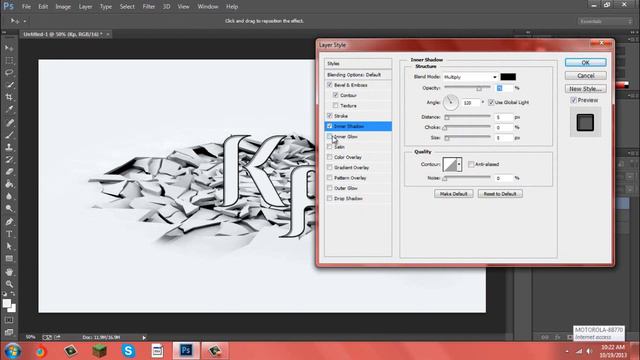Image resolution: width=640 pixels, height=360 pixels.
Task: Enable the Inner Glow effect
Action: 330,136
